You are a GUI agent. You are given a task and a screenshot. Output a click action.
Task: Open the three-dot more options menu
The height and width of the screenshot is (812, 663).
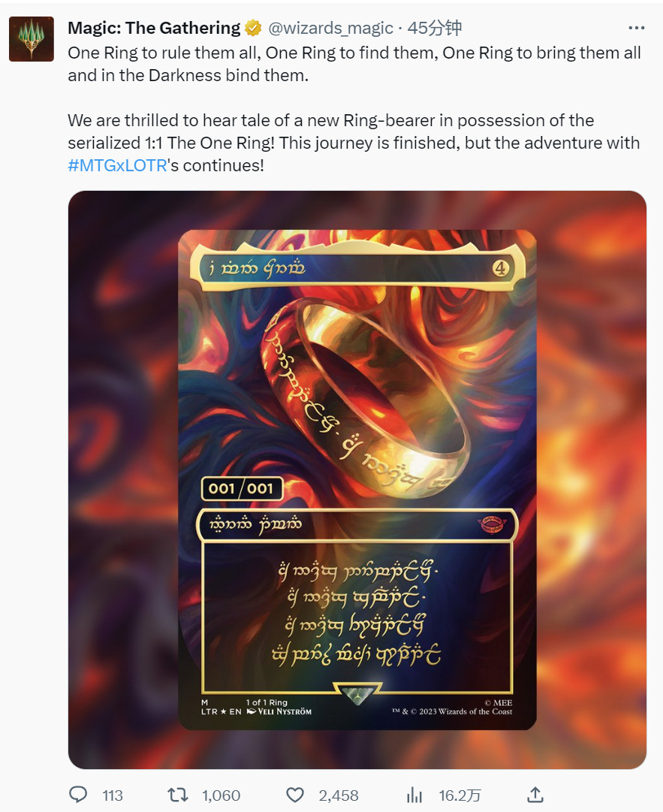[636, 28]
